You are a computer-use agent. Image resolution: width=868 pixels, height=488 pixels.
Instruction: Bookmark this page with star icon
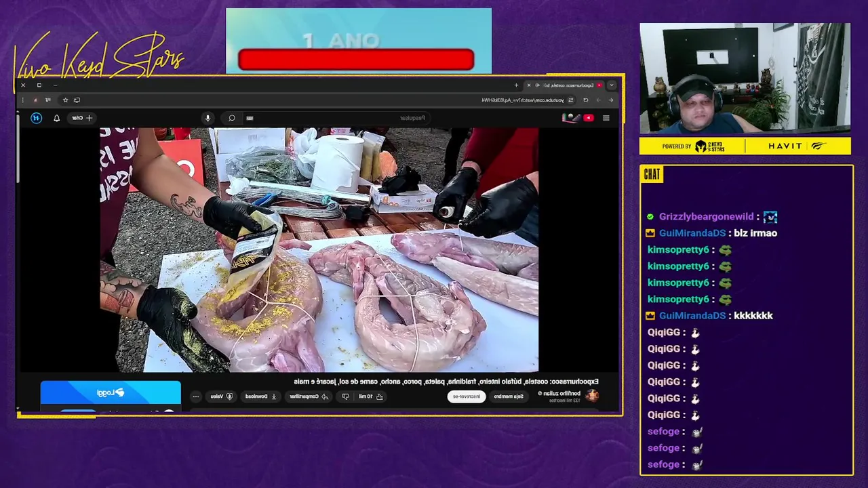coord(65,100)
